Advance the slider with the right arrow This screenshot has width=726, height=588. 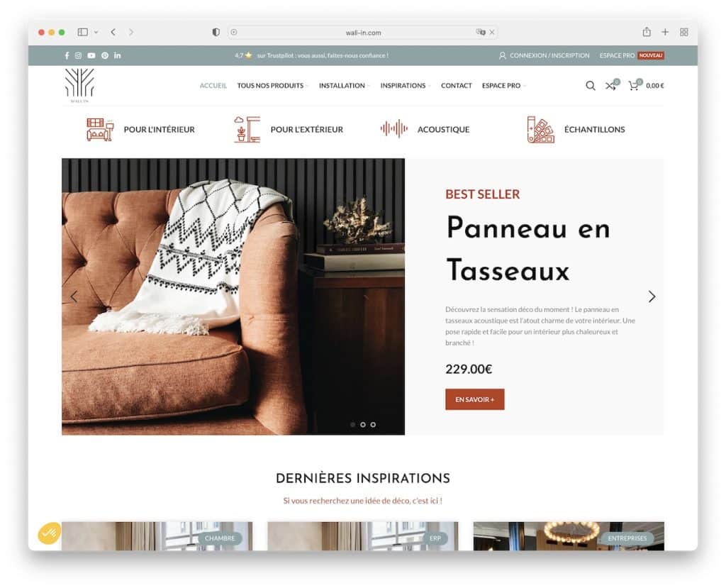click(652, 296)
